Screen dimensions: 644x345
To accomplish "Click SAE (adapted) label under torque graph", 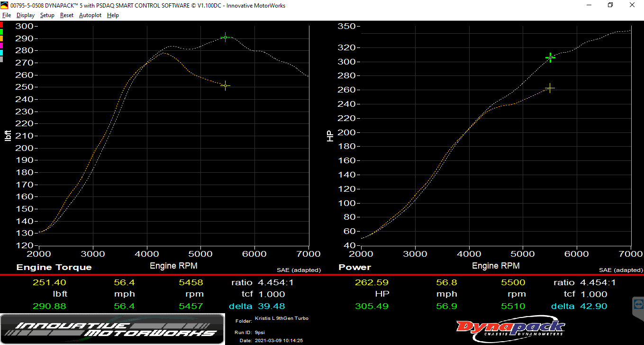I will point(299,270).
